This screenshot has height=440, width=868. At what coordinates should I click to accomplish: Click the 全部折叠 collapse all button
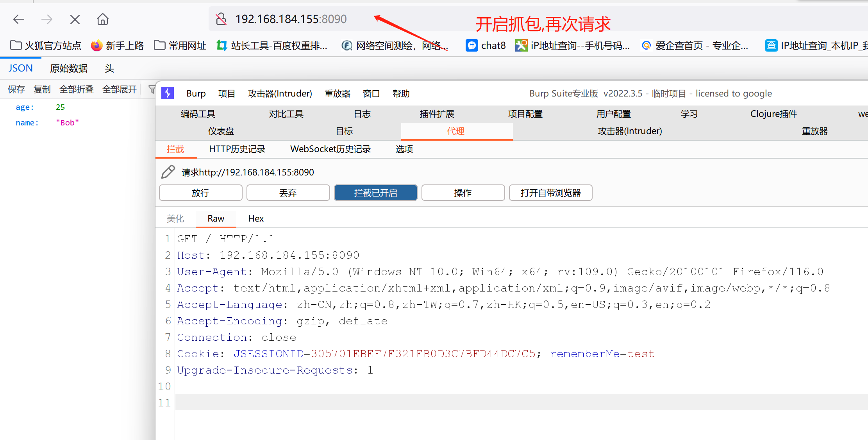pyautogui.click(x=76, y=89)
